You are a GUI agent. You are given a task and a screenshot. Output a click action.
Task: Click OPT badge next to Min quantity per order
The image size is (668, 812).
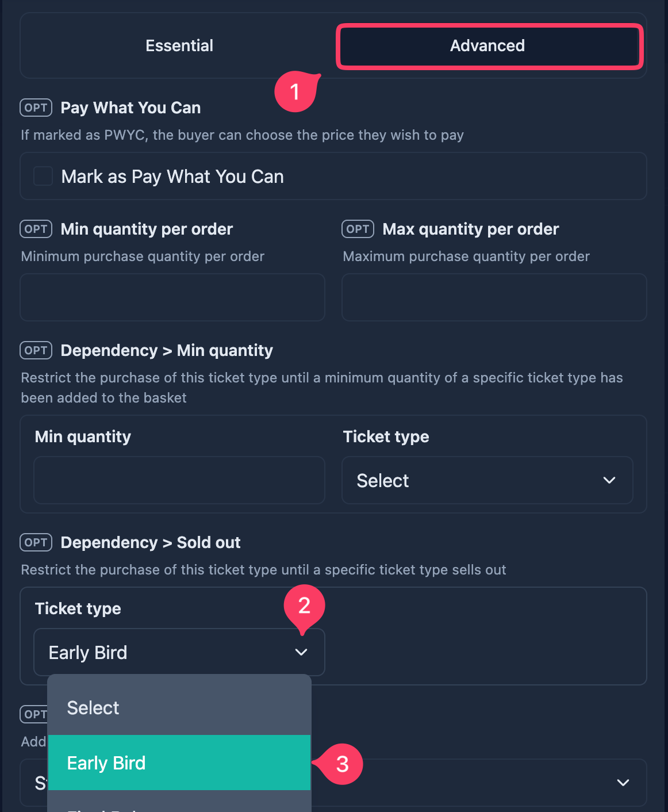[36, 229]
